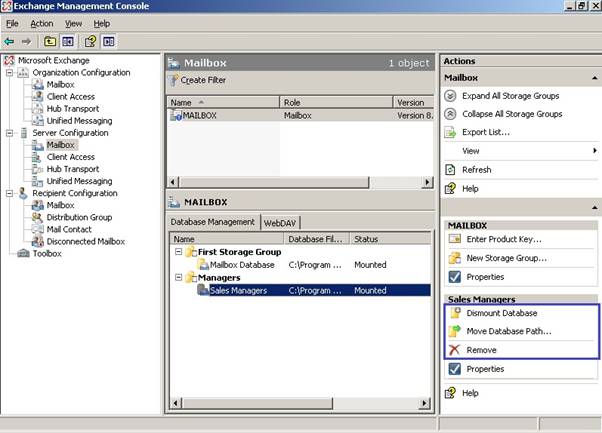Select the Mailbox Database row
This screenshot has height=433, width=602.
coord(300,265)
